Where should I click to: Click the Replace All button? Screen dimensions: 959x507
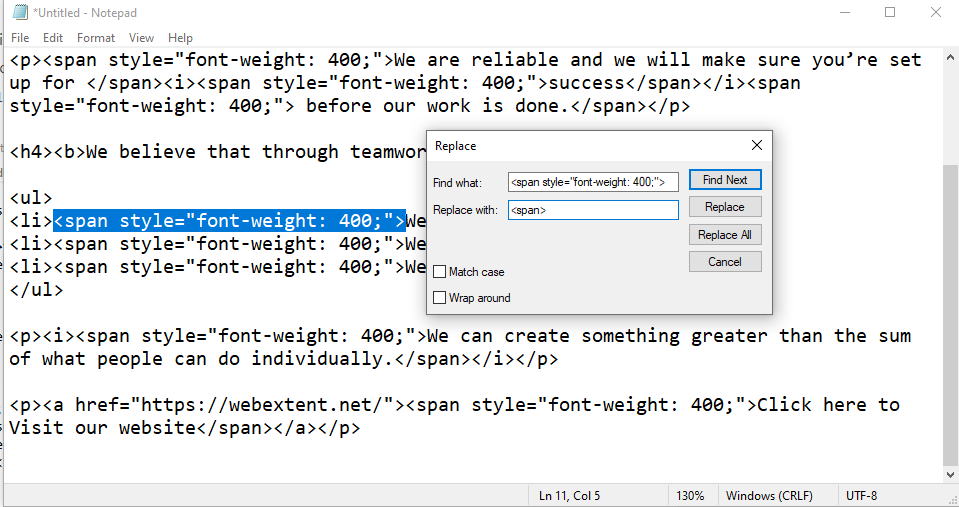[725, 235]
